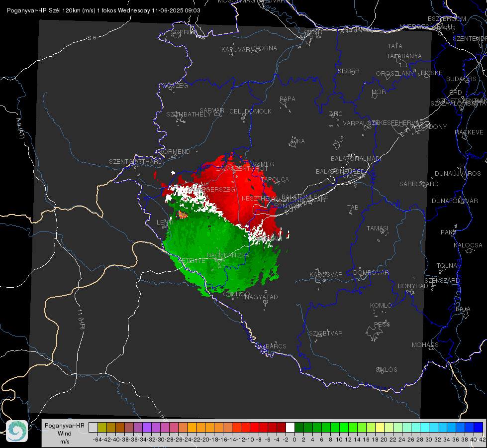This screenshot has width=487, height=448.
Task: Click the DOMBOVAR town label
Action: (x=371, y=273)
